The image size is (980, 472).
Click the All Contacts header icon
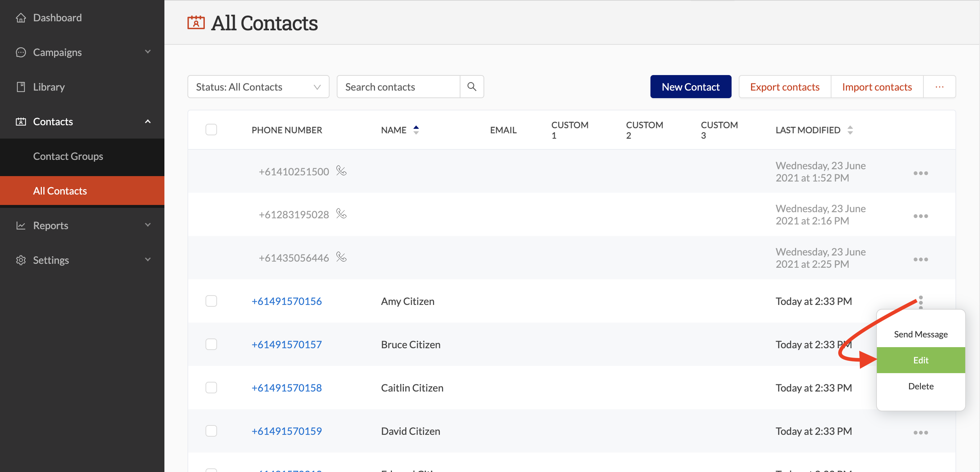point(196,23)
